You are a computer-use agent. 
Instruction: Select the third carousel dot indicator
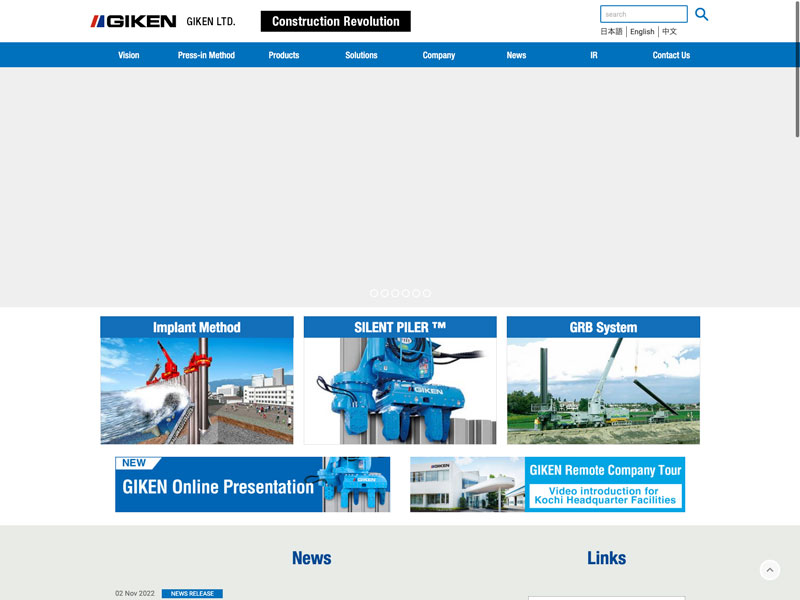coord(395,293)
